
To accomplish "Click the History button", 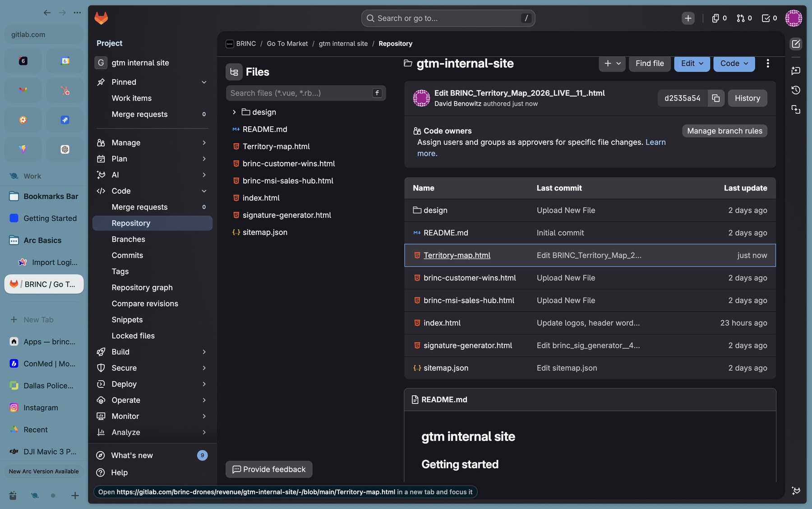I will [747, 98].
